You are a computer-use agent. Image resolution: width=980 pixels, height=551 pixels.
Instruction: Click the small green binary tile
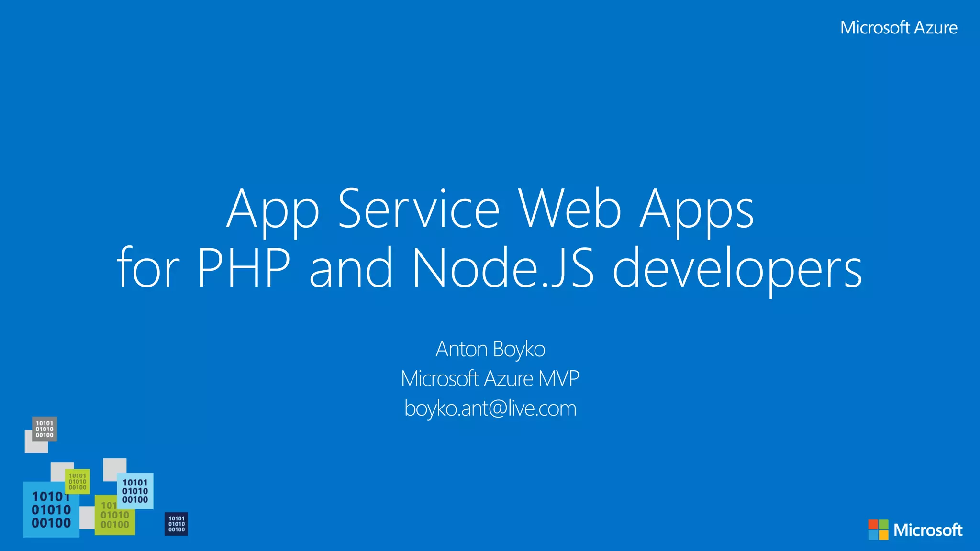tap(78, 482)
